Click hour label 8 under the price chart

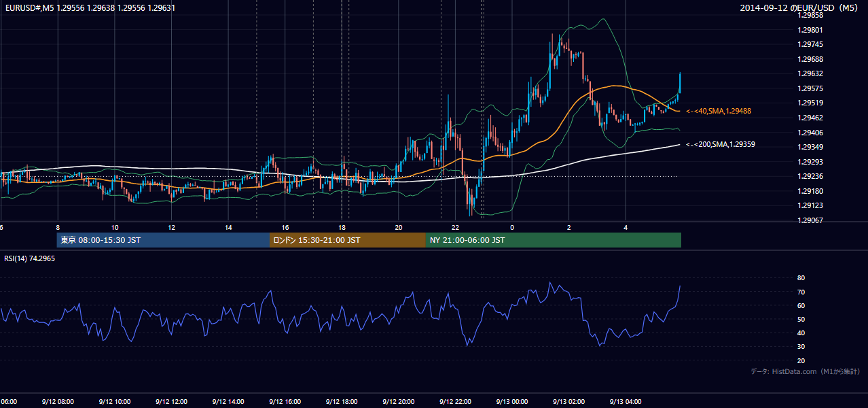58,227
